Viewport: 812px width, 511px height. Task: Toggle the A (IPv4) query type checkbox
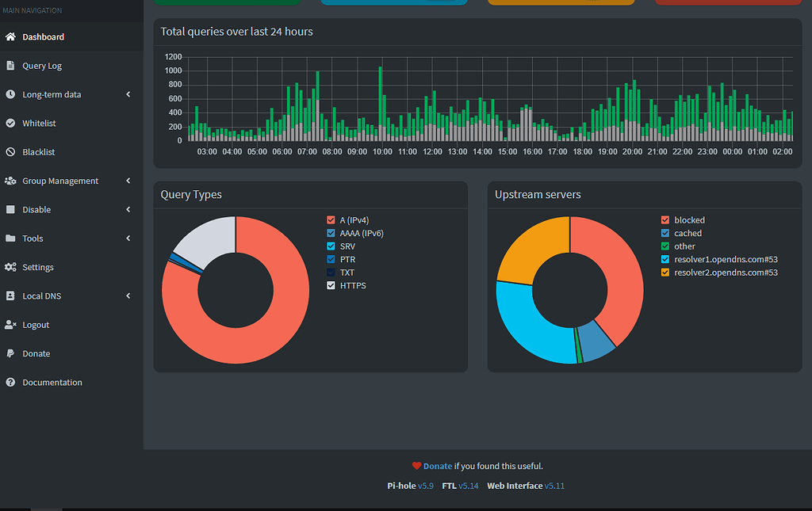click(x=331, y=219)
